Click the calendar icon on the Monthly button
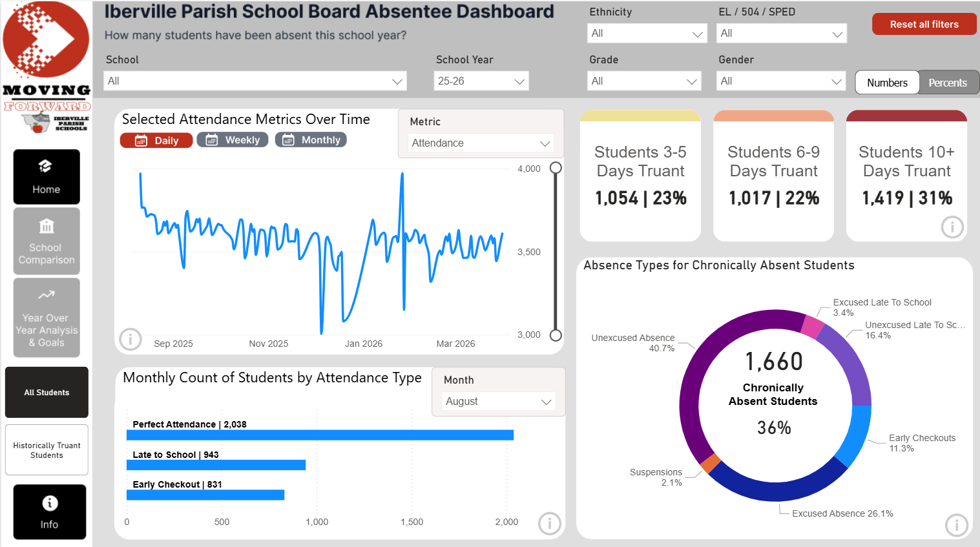This screenshot has width=980, height=547. coord(288,140)
